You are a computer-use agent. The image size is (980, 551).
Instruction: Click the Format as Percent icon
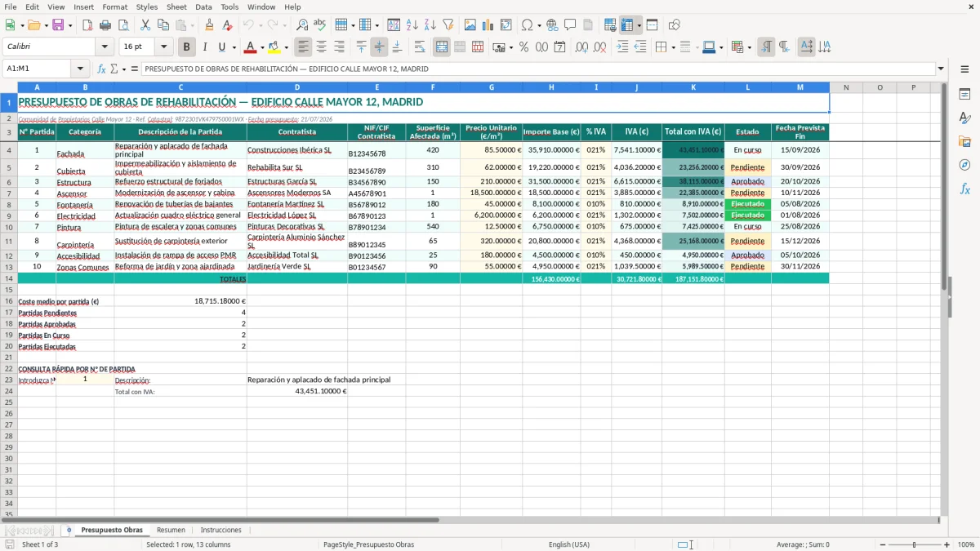pyautogui.click(x=523, y=47)
